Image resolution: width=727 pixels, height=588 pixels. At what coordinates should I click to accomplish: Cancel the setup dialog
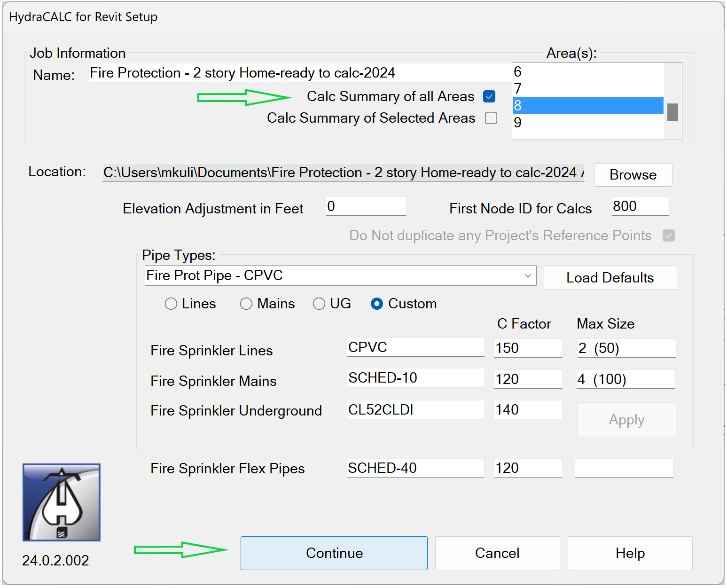pos(497,553)
